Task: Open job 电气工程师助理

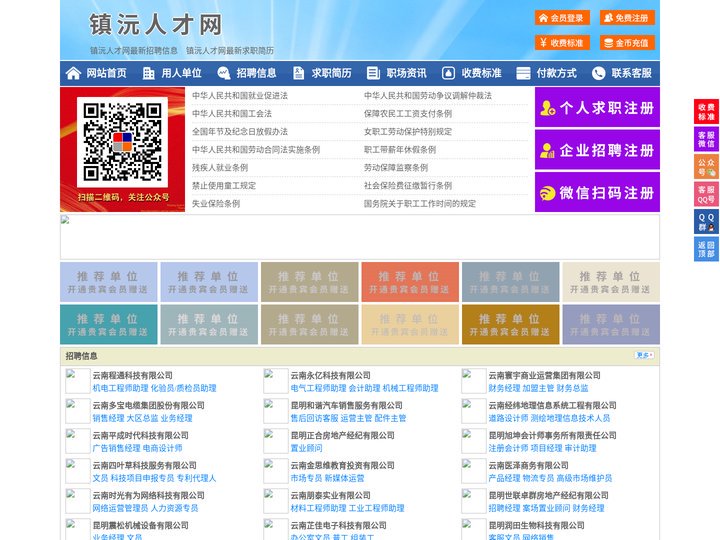Action: pyautogui.click(x=318, y=388)
